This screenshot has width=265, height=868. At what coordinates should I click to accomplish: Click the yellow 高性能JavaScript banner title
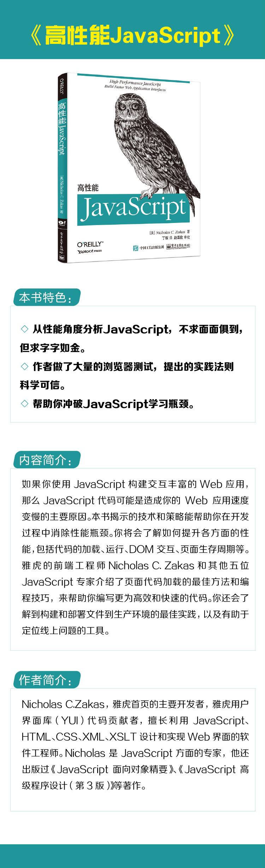[x=132, y=35]
